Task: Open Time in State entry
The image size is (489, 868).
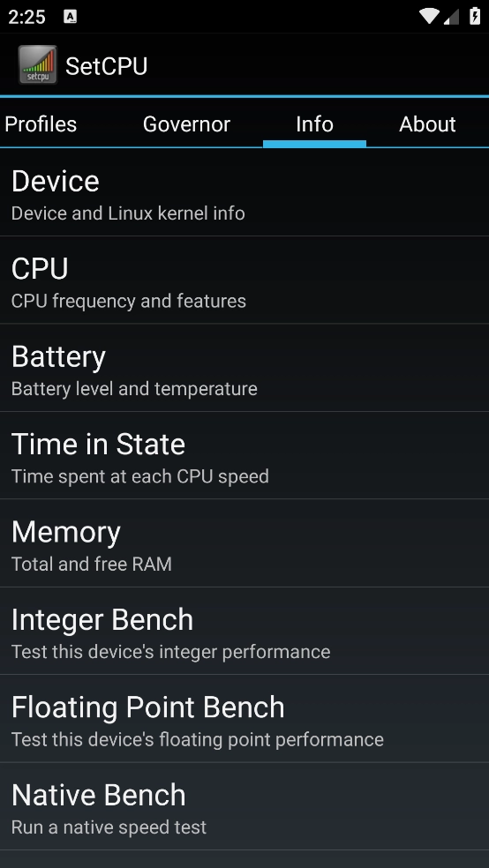Action: point(244,455)
